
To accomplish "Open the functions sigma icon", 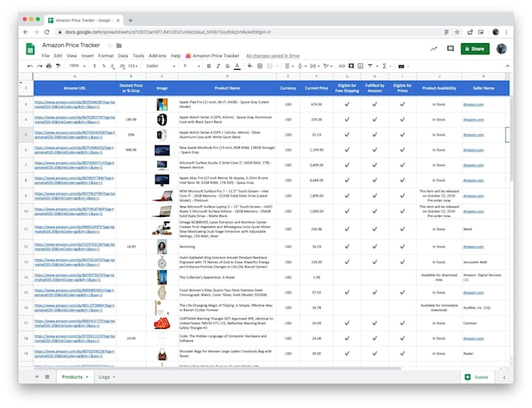I will point(384,66).
